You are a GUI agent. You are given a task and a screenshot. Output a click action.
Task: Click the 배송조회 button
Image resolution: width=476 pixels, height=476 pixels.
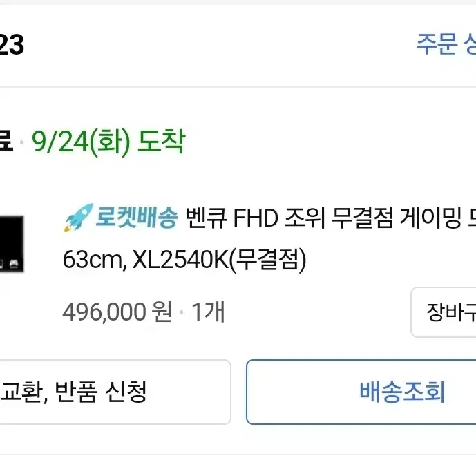(x=361, y=392)
